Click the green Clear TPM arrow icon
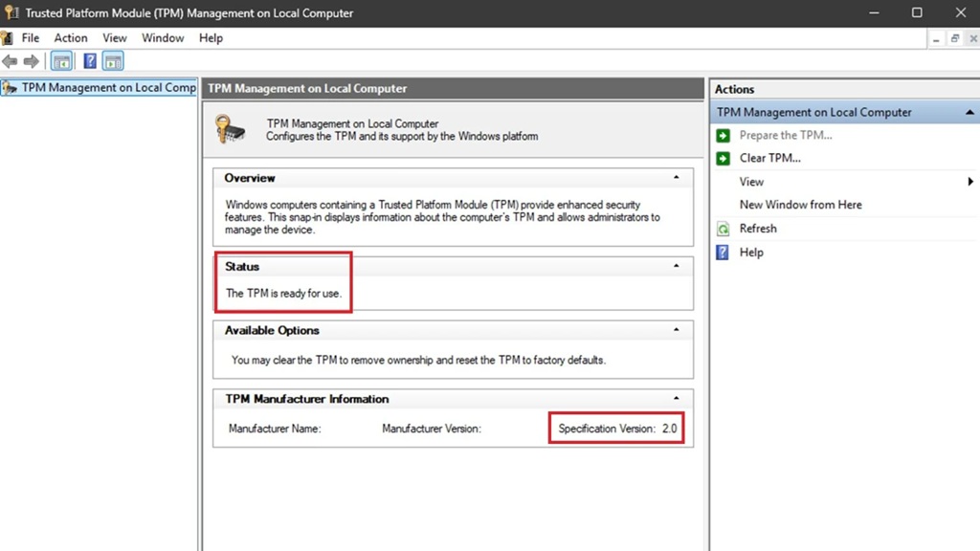 pos(723,158)
